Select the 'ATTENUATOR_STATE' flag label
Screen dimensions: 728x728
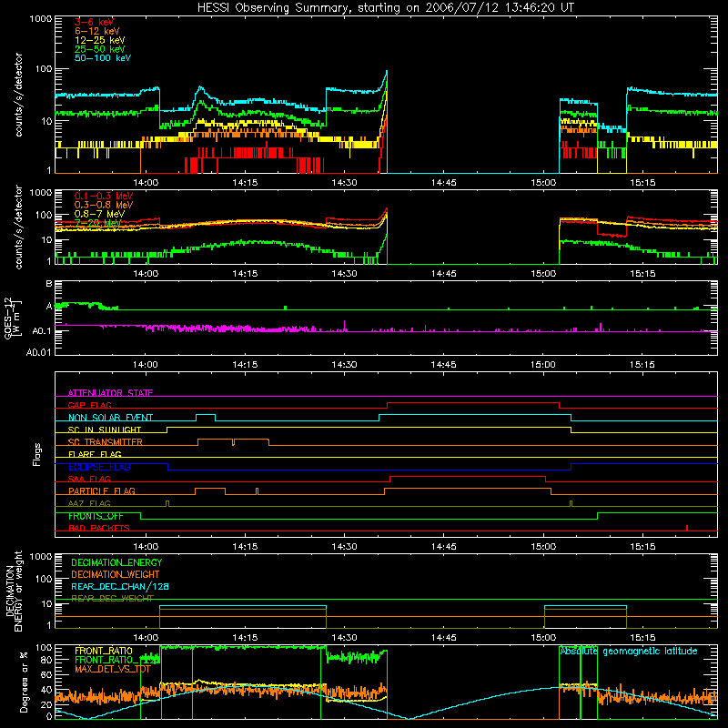(110, 393)
